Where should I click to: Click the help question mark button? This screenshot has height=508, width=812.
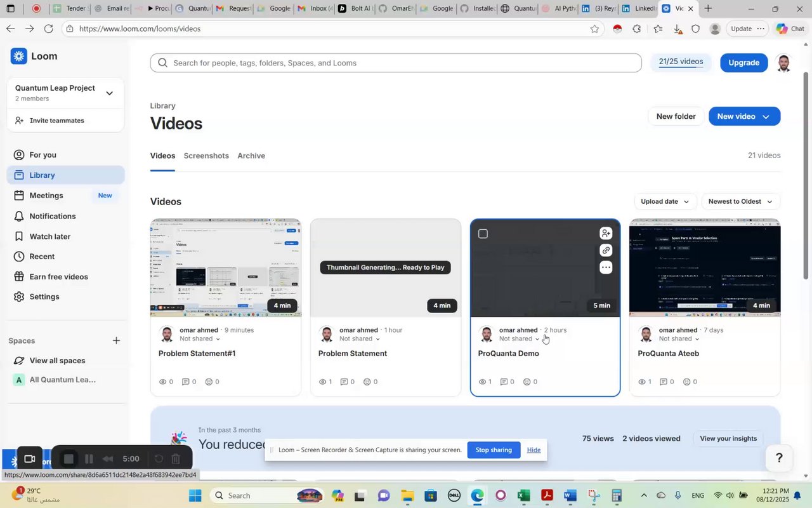[779, 458]
